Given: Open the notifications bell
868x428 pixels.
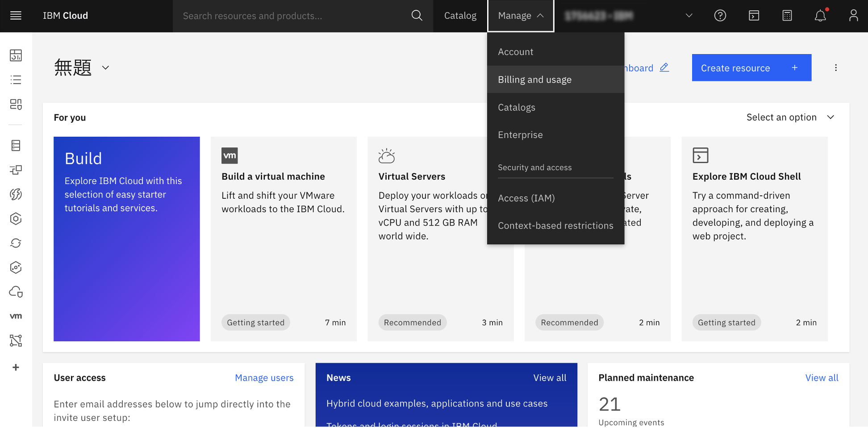Looking at the screenshot, I should pyautogui.click(x=820, y=16).
